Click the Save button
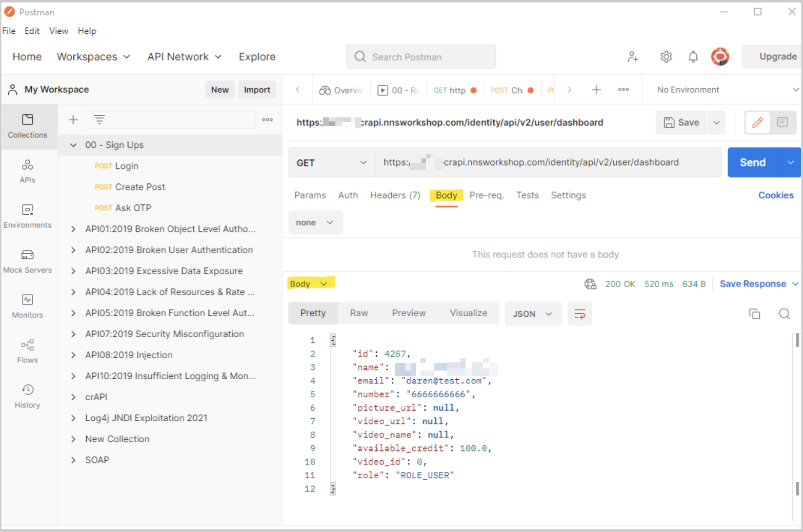This screenshot has width=803, height=532. pyautogui.click(x=681, y=122)
